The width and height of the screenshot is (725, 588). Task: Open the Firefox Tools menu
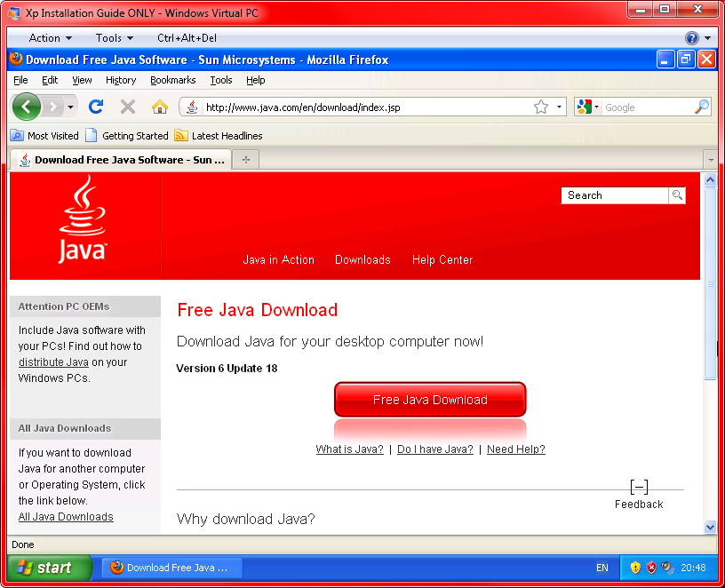(221, 80)
